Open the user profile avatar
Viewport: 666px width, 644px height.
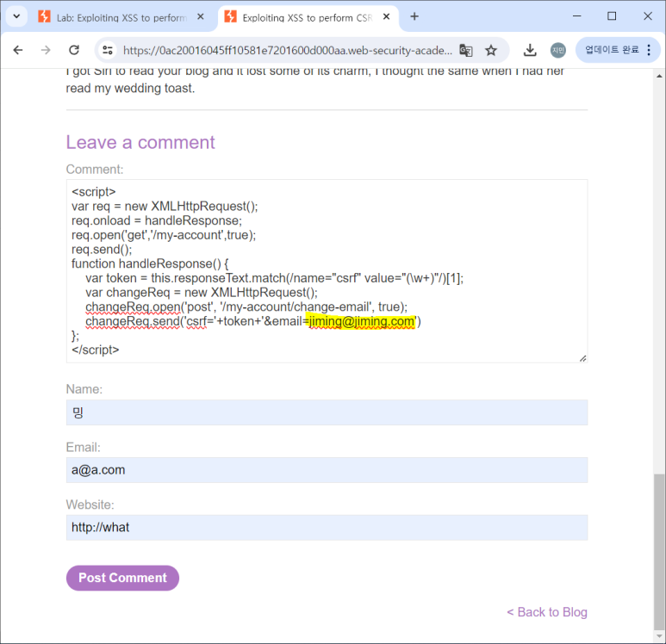(x=558, y=50)
